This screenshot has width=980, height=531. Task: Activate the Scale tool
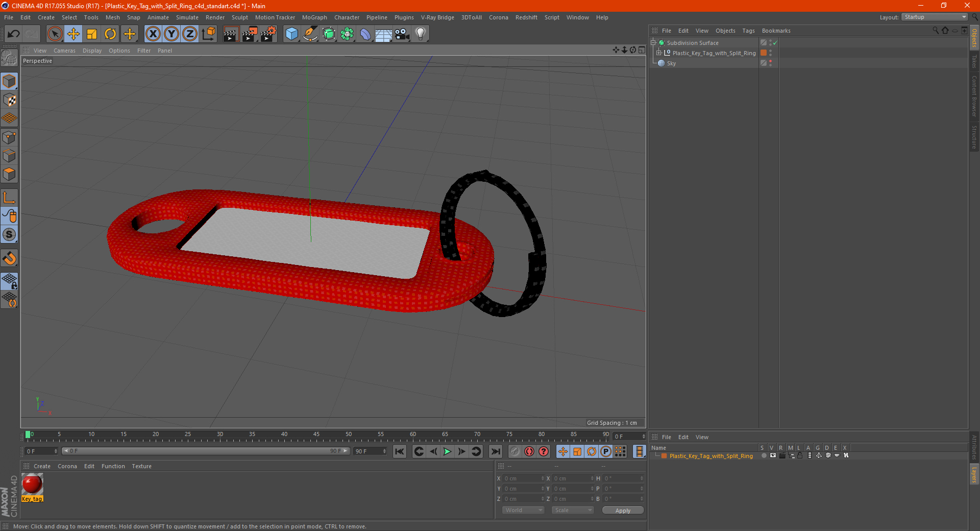click(x=92, y=34)
